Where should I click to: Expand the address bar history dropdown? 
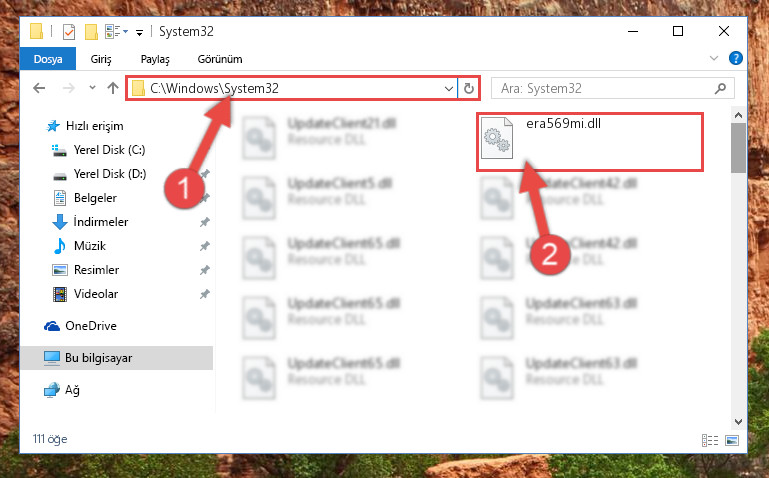click(x=448, y=89)
